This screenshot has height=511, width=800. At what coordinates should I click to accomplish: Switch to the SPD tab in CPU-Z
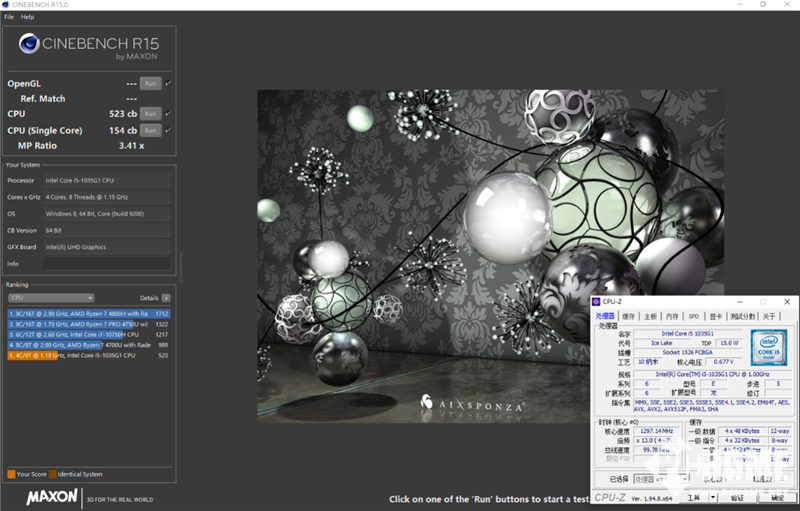click(x=694, y=316)
